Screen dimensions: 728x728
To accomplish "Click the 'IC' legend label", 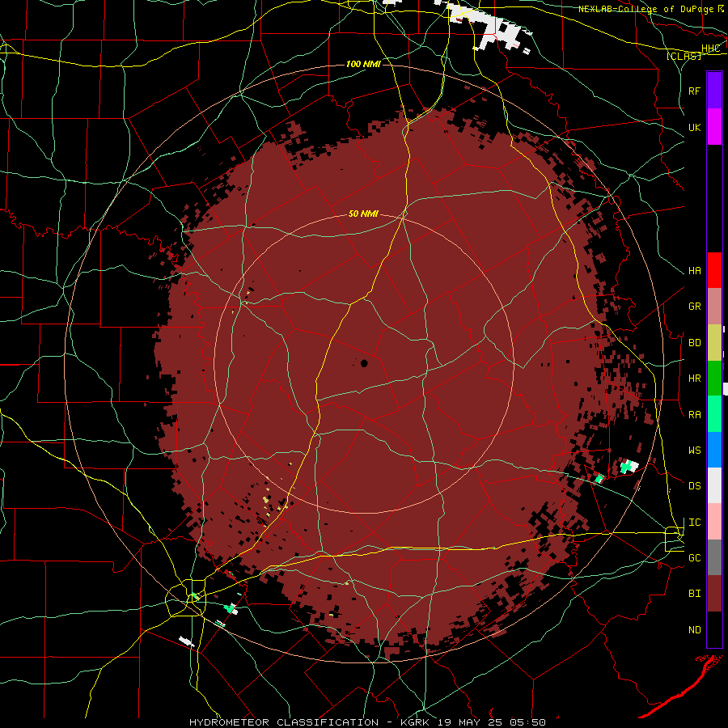I will click(694, 522).
